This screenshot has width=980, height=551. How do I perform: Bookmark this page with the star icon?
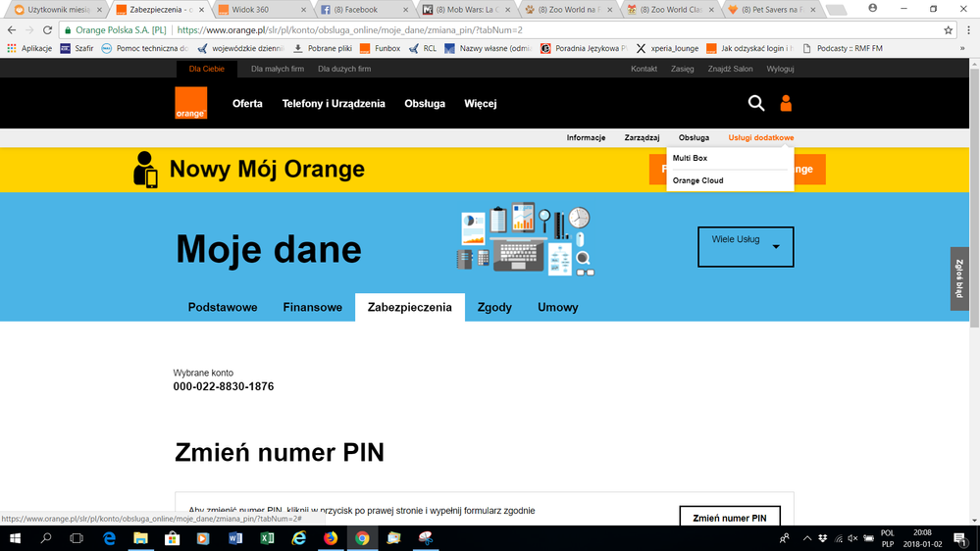(949, 30)
